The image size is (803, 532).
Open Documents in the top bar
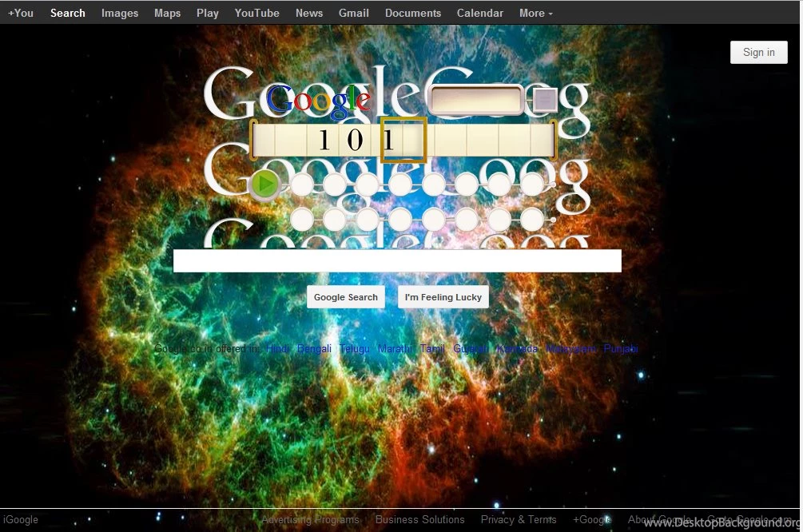pos(413,13)
